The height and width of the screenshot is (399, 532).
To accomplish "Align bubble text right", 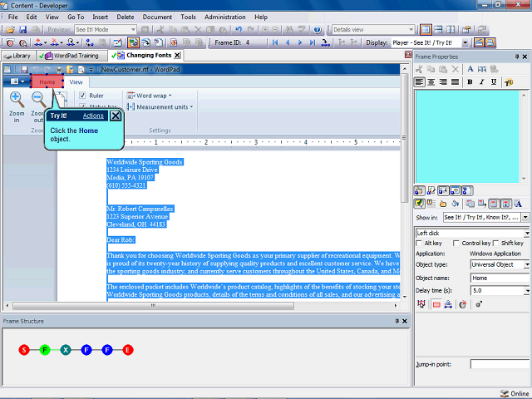I will click(x=443, y=82).
